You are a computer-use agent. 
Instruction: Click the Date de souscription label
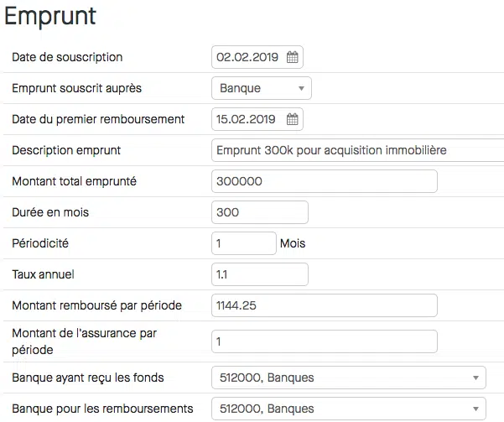pos(67,57)
